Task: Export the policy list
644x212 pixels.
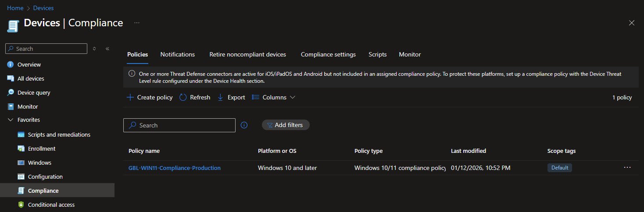Action: [x=231, y=98]
